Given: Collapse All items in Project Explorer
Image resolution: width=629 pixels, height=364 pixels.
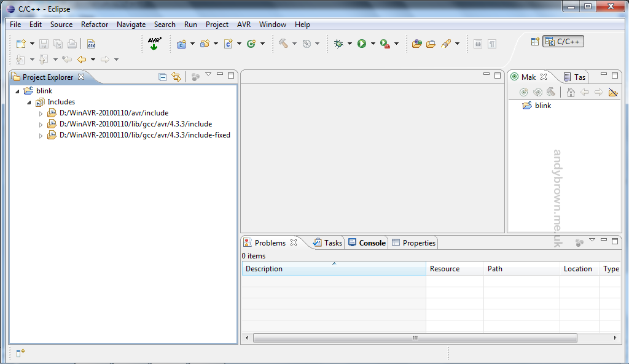Looking at the screenshot, I should (162, 76).
